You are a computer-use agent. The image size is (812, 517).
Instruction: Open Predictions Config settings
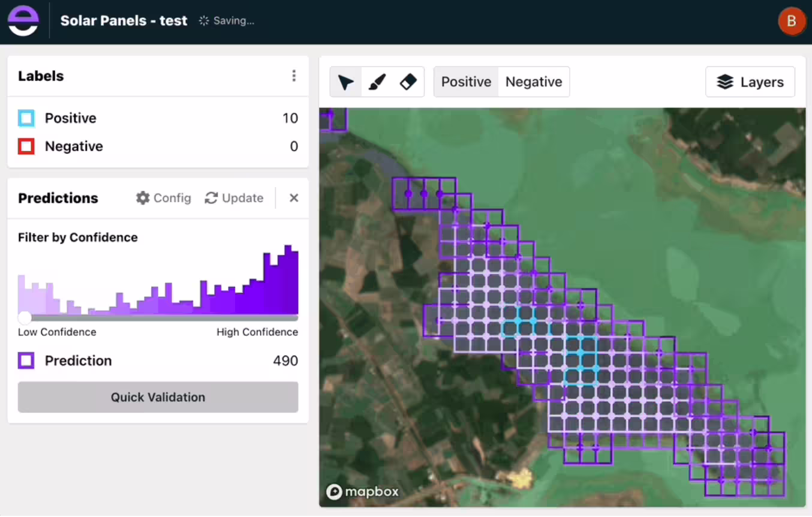coord(164,198)
